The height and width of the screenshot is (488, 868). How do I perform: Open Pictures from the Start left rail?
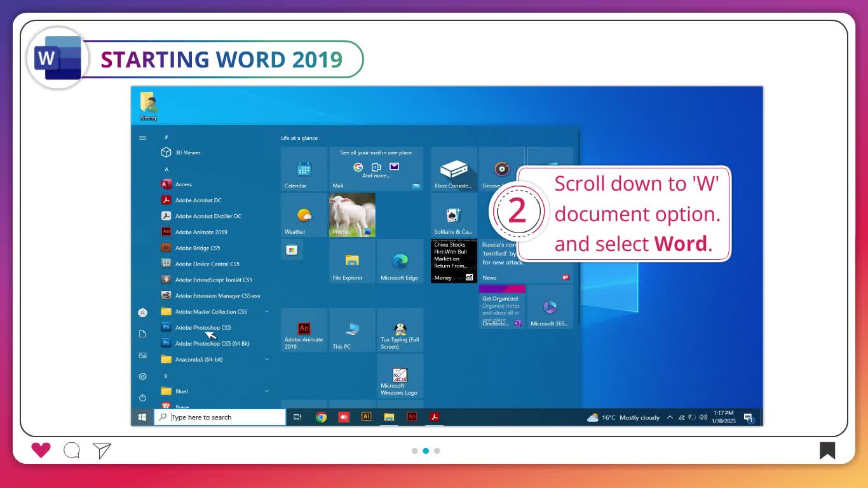142,355
